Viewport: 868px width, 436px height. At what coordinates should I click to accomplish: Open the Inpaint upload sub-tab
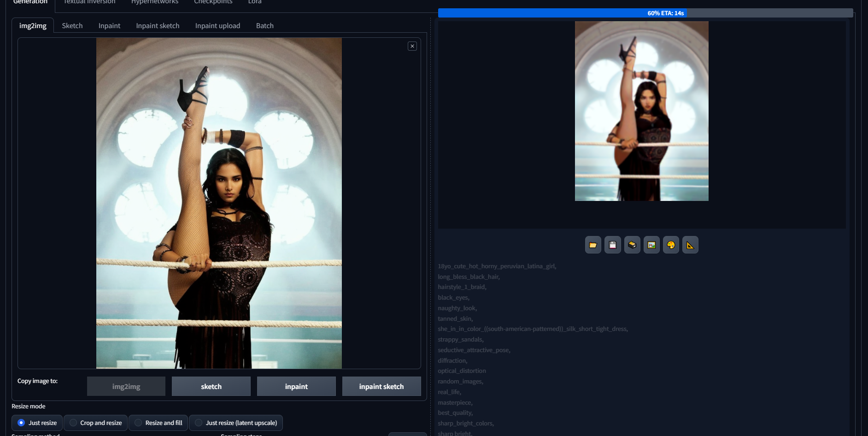(x=217, y=26)
